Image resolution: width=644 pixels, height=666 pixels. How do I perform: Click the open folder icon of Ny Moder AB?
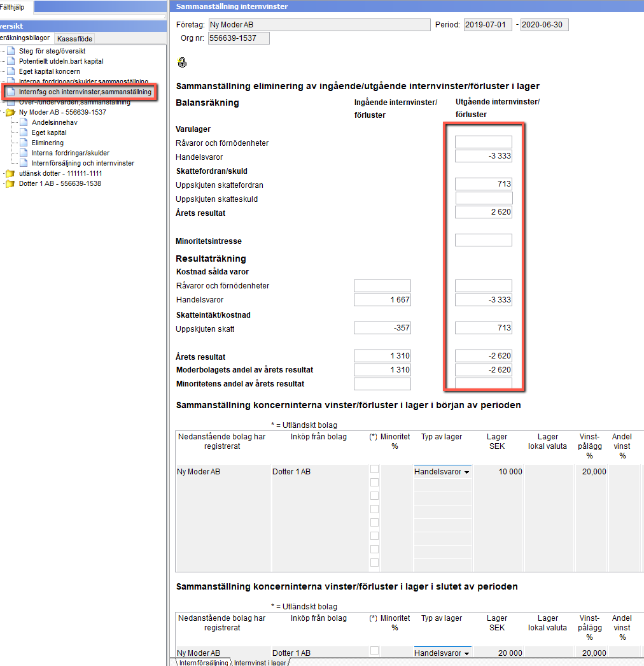click(10, 112)
